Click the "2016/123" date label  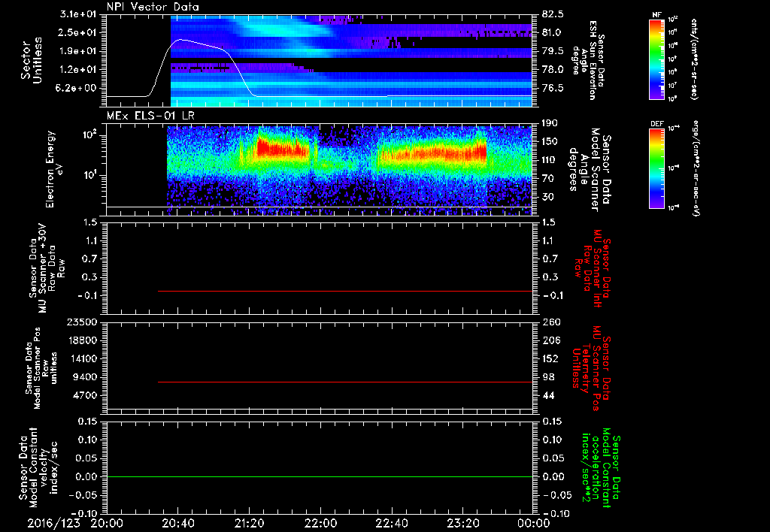(53, 523)
